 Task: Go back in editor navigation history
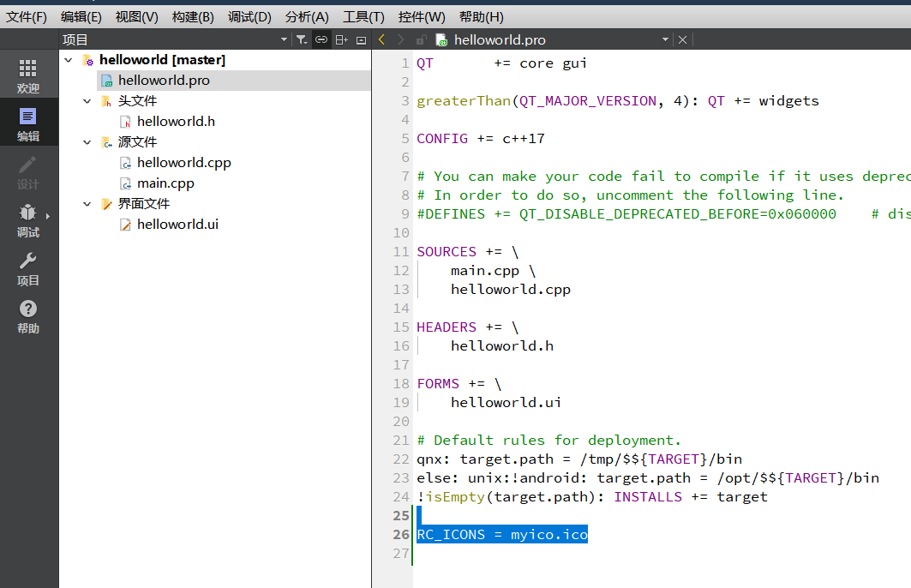[x=381, y=39]
